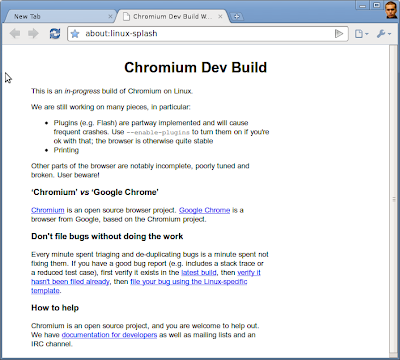Click 'Don't file bugs' heading
This screenshot has width=400, height=360.
[x=107, y=236]
